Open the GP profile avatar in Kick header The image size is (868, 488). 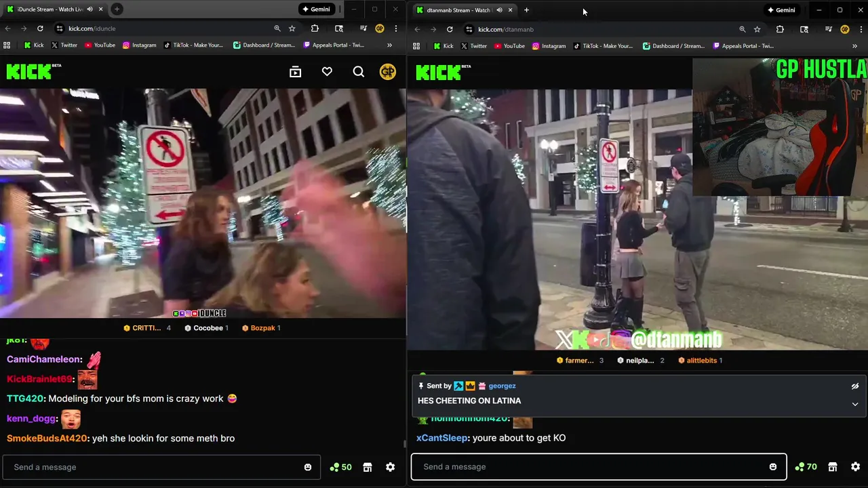tap(388, 72)
